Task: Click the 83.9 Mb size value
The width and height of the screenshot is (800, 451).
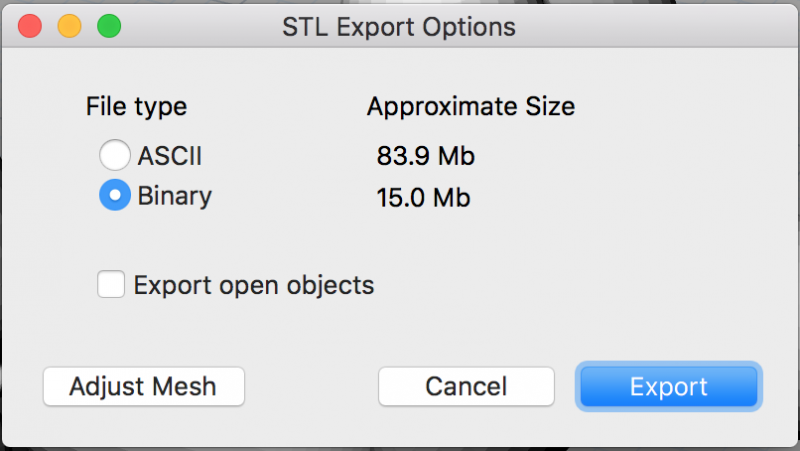Action: click(x=425, y=156)
